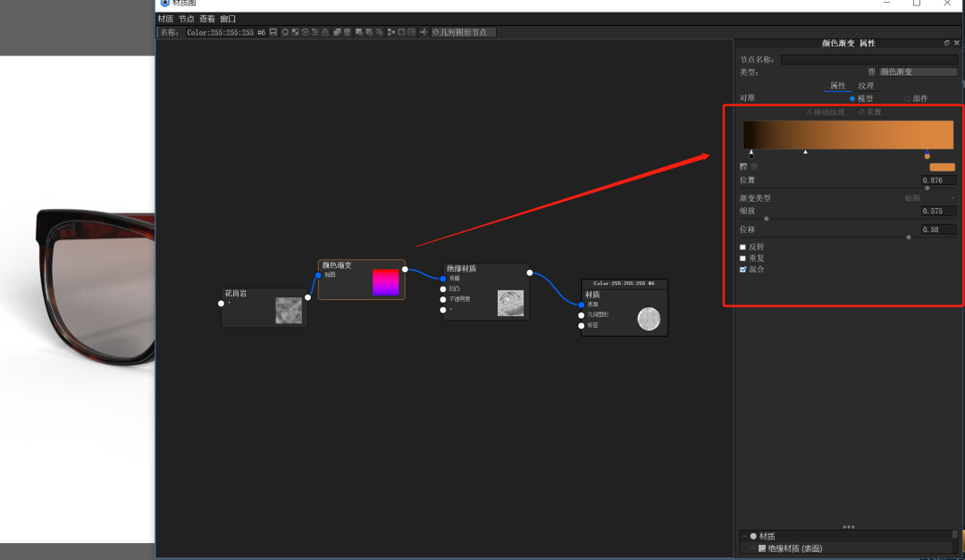
Task: Click the trash icon beside the 类型 dropdown
Action: [871, 72]
